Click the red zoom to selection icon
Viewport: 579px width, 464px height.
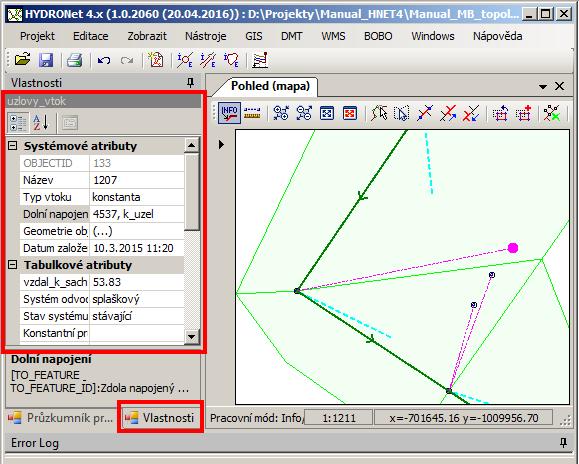click(350, 113)
